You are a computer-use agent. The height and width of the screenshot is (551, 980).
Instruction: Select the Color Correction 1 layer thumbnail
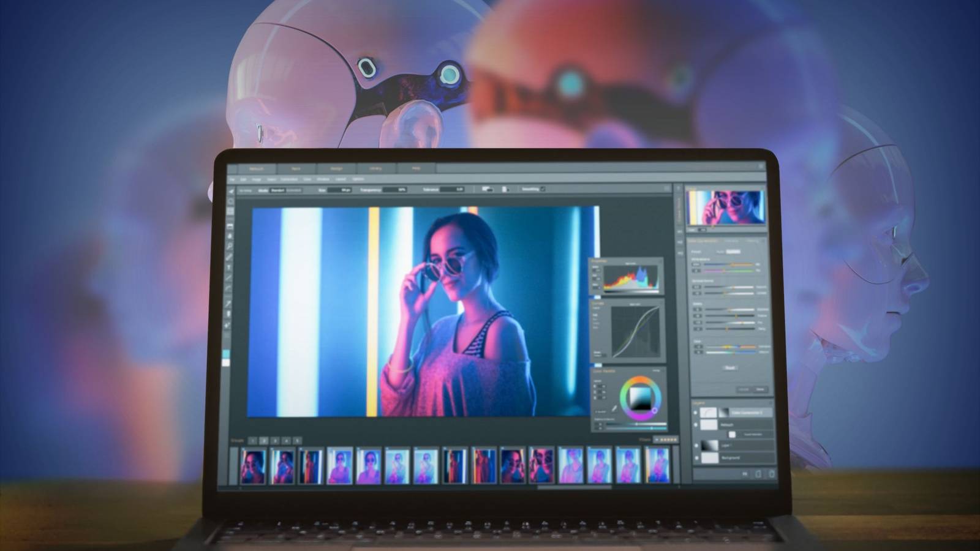[709, 413]
